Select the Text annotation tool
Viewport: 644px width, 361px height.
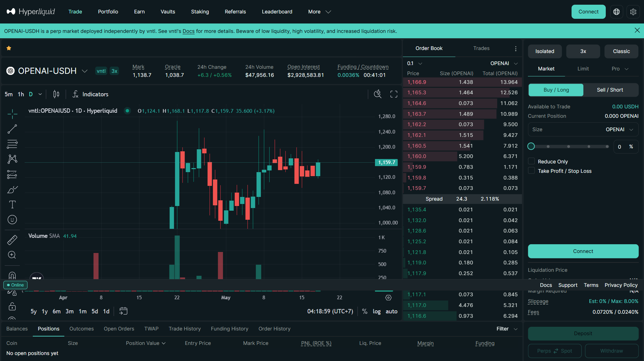(12, 205)
